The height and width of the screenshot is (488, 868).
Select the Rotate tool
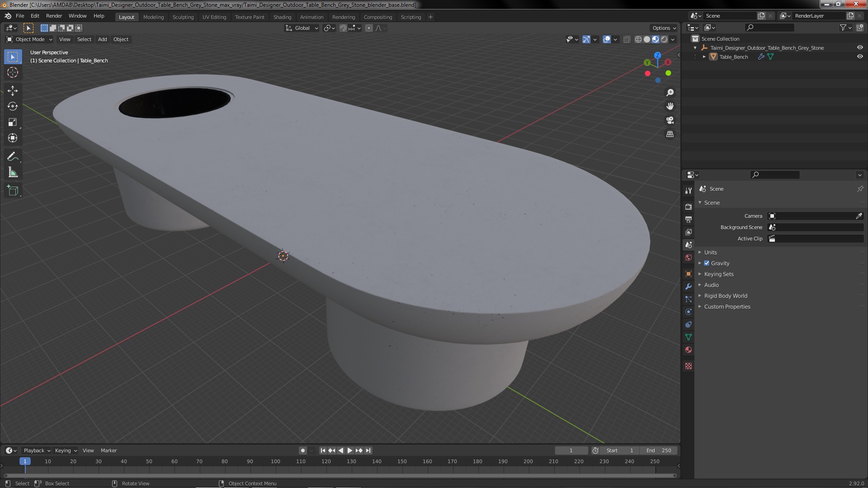pos(13,107)
